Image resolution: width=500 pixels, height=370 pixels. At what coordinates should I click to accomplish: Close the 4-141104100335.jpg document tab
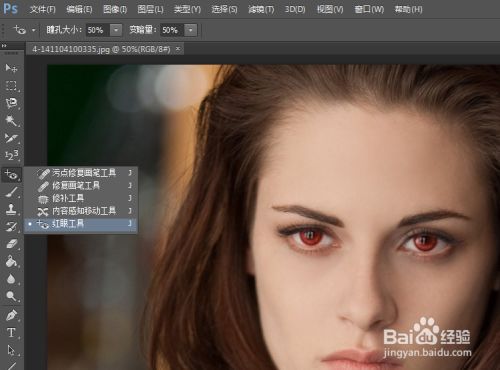[x=178, y=49]
